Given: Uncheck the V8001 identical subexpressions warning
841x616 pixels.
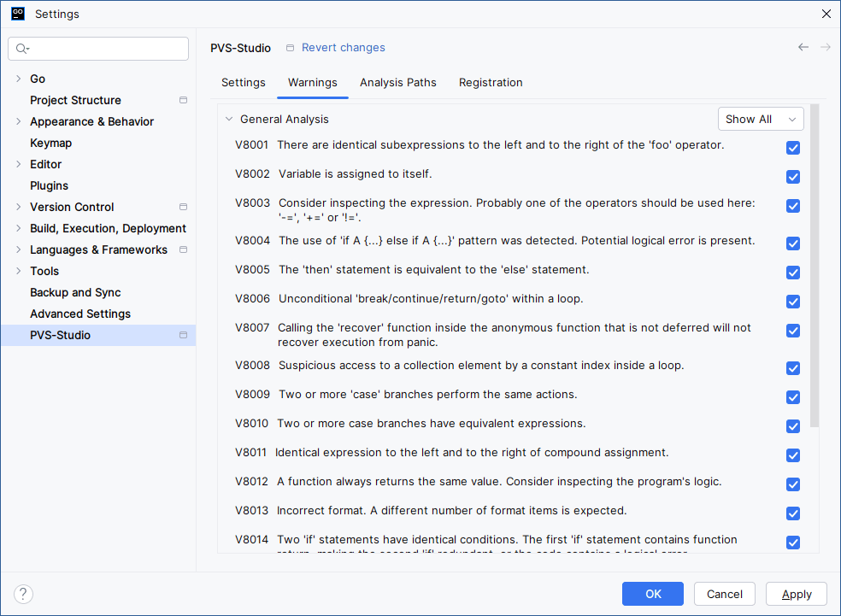Looking at the screenshot, I should click(792, 148).
